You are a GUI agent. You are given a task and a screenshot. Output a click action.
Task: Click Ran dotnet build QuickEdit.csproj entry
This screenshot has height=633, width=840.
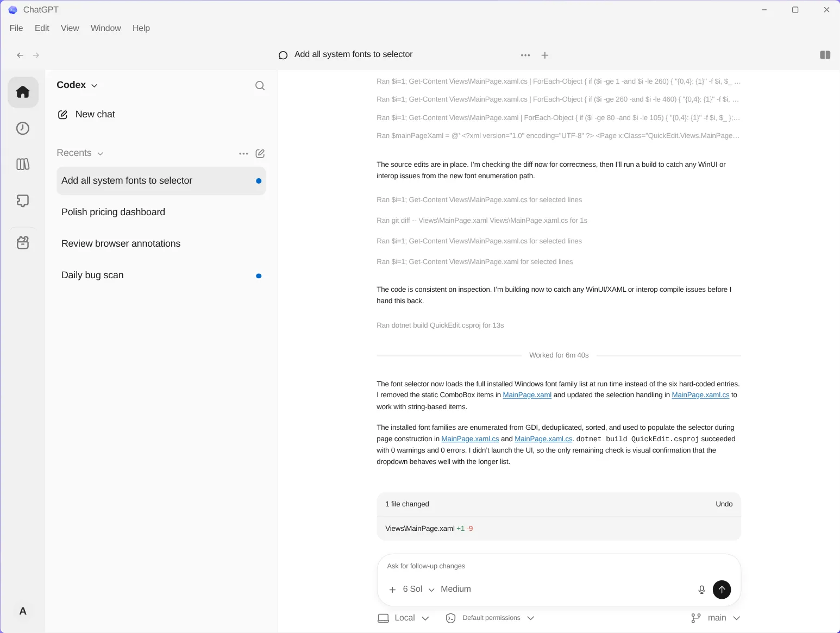click(x=440, y=325)
